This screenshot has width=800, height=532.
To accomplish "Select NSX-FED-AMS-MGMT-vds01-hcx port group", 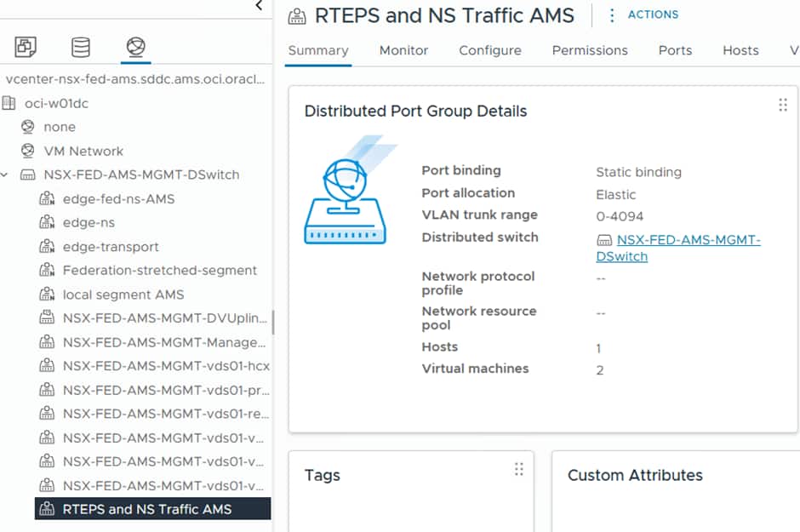I will click(x=166, y=366).
